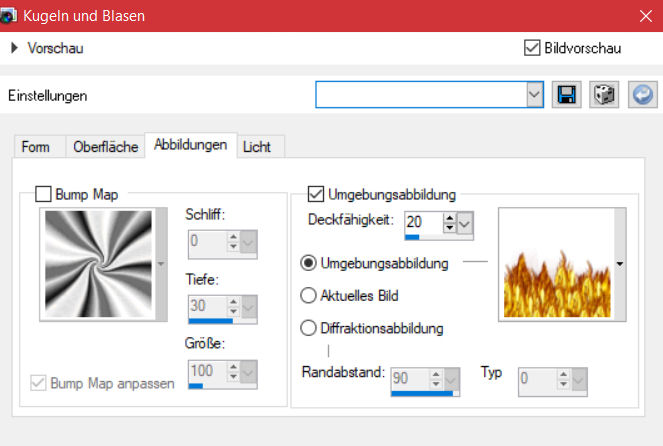
Task: Increase Typ with the up arrow
Action: tap(563, 373)
